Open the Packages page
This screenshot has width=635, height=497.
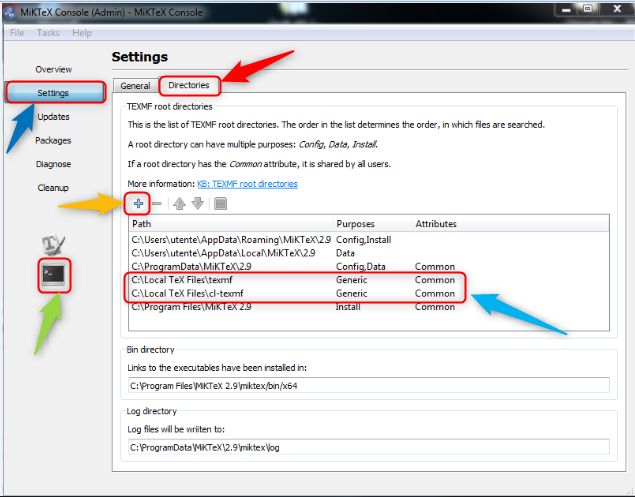point(53,141)
